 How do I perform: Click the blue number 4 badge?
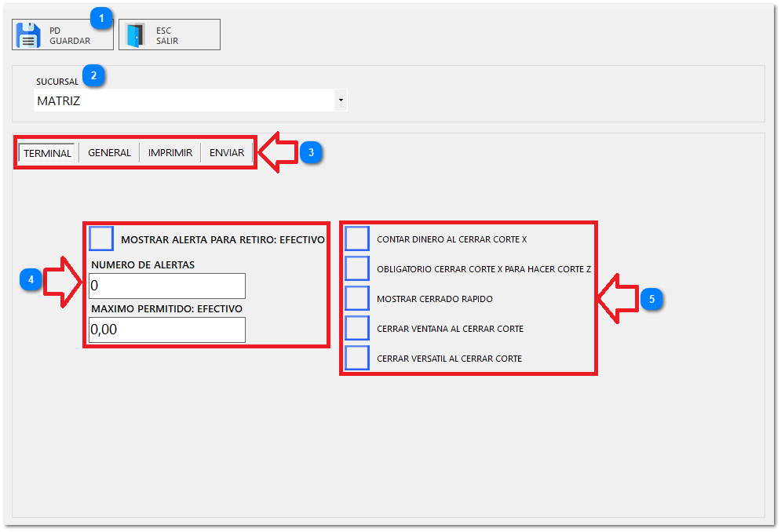click(31, 280)
